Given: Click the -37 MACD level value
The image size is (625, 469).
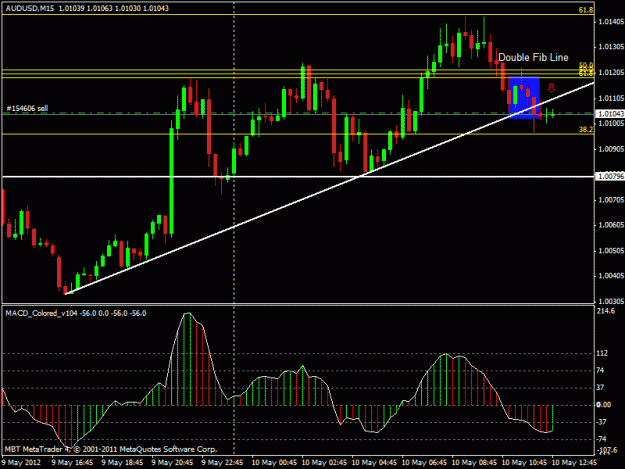Looking at the screenshot, I should (x=600, y=422).
